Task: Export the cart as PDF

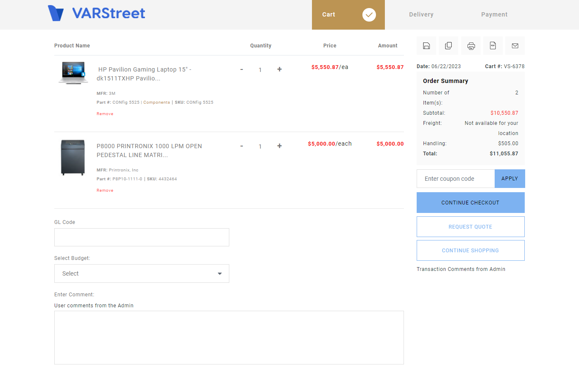Action: pos(493,46)
